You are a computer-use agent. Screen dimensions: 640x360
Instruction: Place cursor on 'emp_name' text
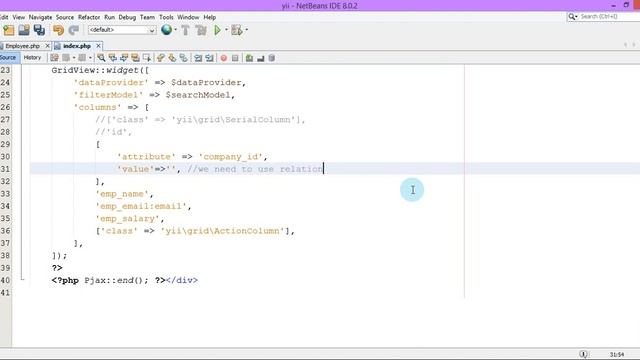[x=122, y=194]
